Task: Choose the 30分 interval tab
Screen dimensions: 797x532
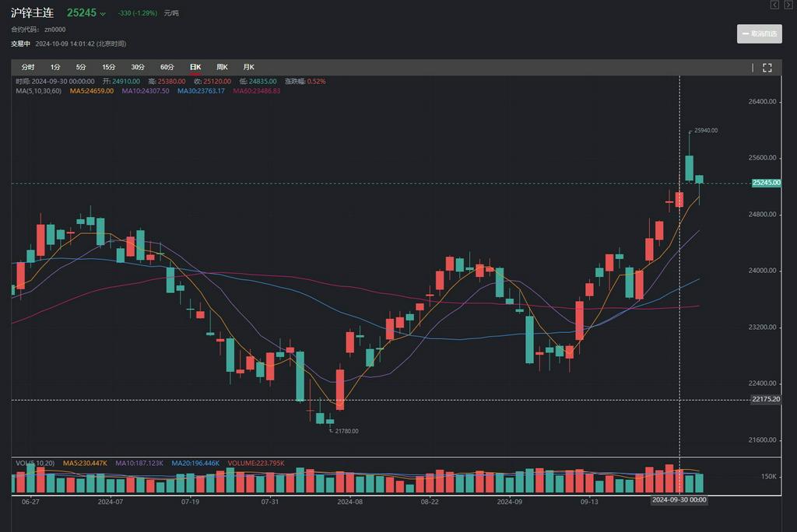Action: pyautogui.click(x=138, y=68)
